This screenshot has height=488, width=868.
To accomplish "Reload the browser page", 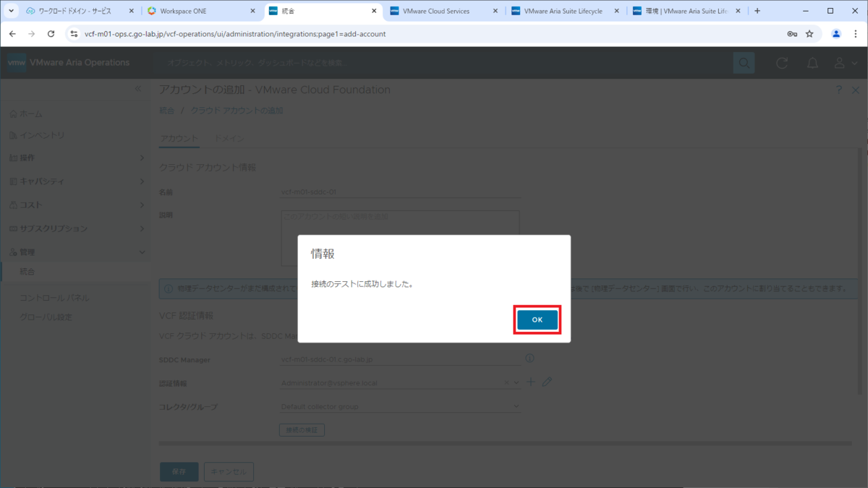I will 51,33.
